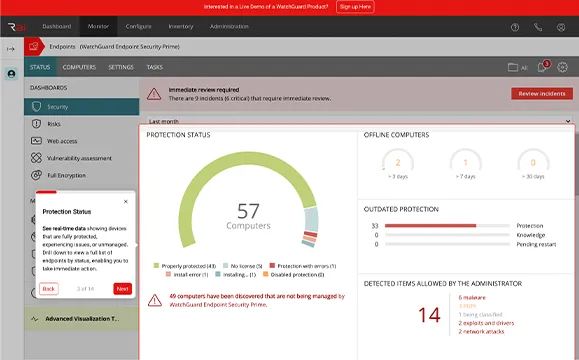Click the user avatar icon in left rail
579x360 pixels.
(x=11, y=74)
